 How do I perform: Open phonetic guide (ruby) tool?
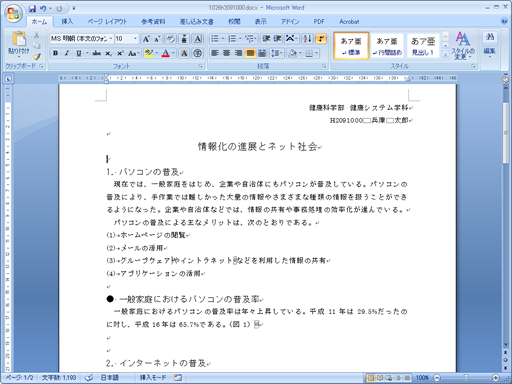tap(184, 39)
